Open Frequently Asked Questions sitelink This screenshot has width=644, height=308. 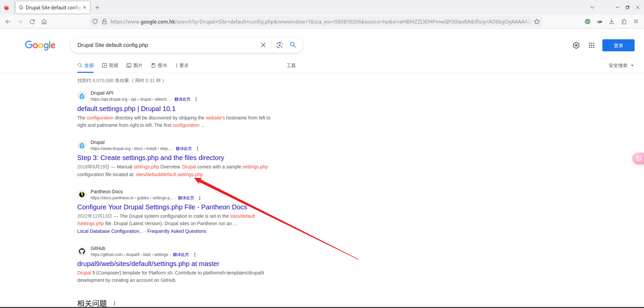point(177,231)
